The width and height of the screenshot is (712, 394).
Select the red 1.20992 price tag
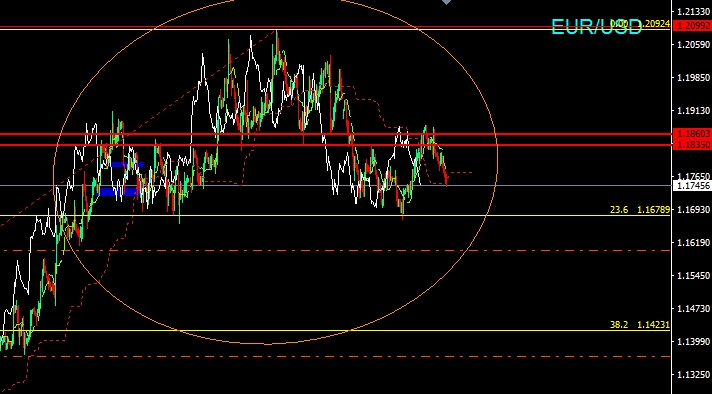[x=692, y=26]
